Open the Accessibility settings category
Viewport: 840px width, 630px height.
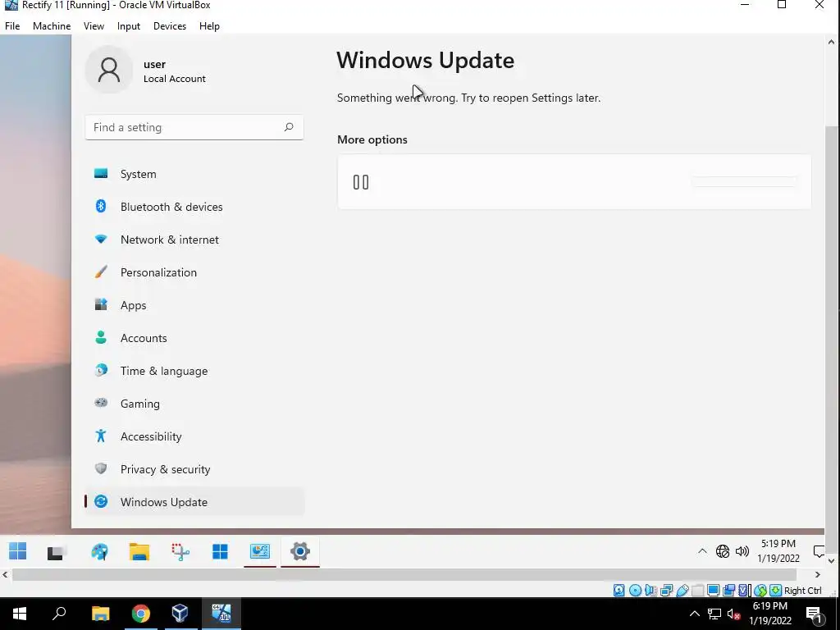[194, 436]
